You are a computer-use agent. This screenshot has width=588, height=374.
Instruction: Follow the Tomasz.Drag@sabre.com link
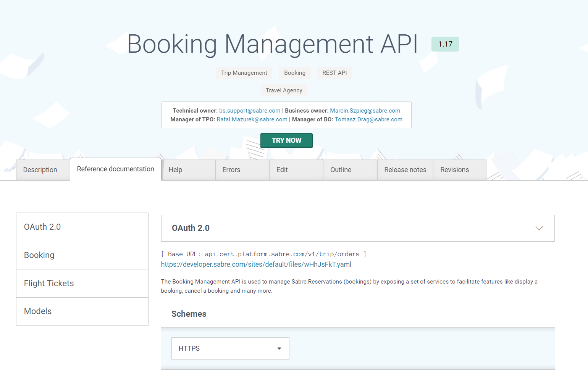(368, 119)
